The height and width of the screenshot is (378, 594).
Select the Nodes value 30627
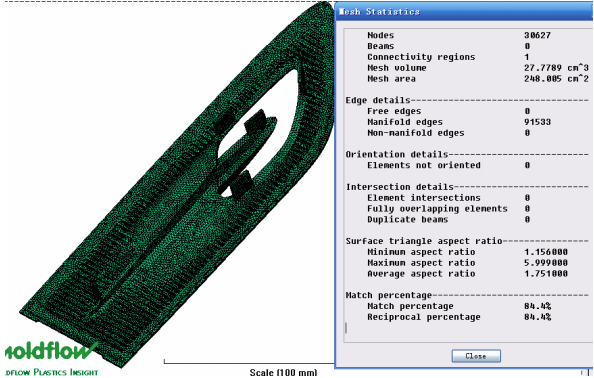(x=537, y=35)
